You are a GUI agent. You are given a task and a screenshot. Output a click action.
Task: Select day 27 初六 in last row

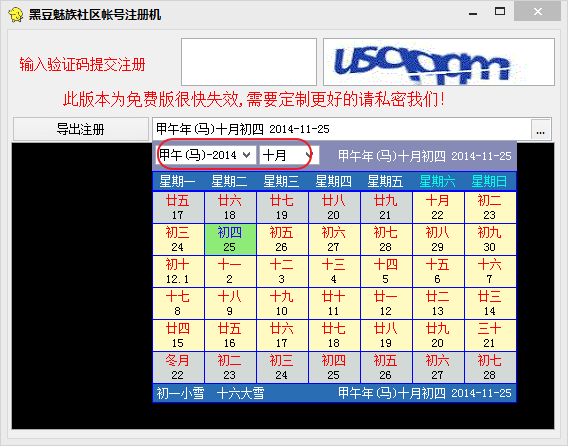click(438, 367)
